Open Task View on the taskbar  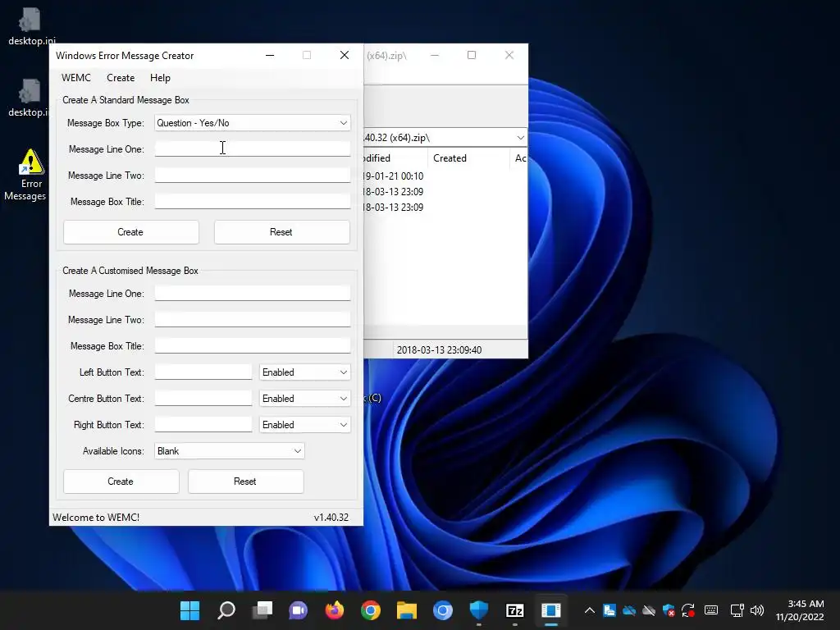262,610
